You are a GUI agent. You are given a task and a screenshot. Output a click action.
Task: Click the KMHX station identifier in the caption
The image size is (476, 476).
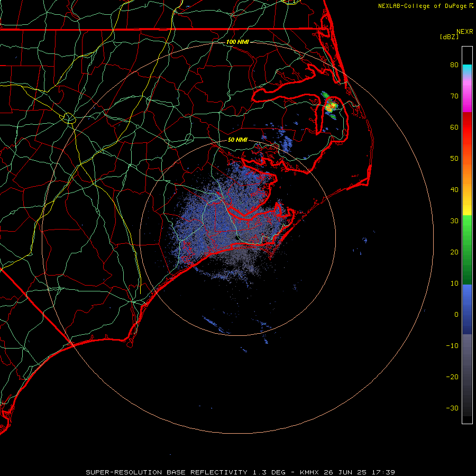coord(310,472)
